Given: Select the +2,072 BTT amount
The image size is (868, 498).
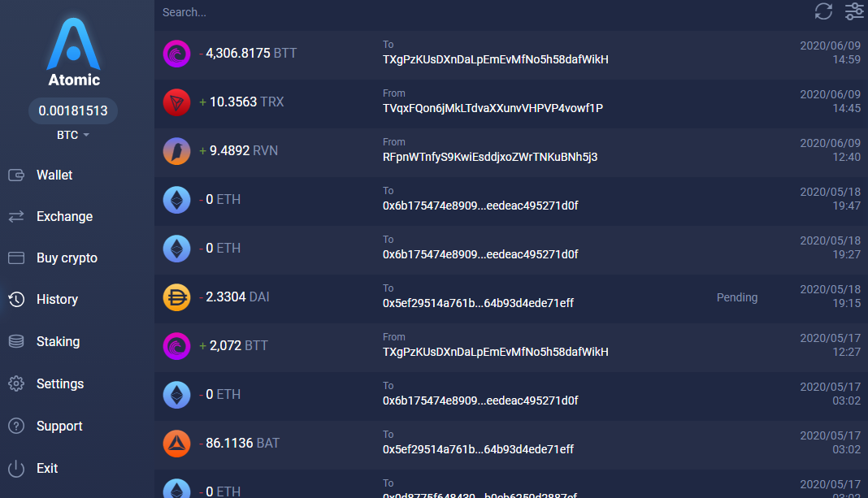Looking at the screenshot, I should [x=233, y=345].
